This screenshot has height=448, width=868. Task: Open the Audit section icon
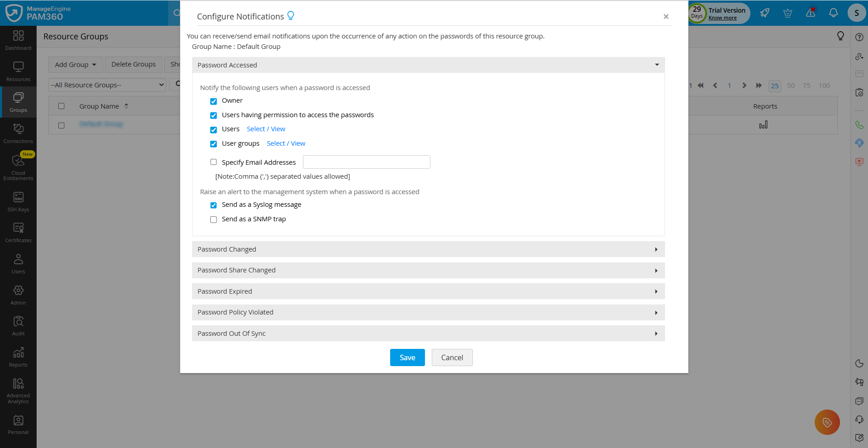(18, 326)
